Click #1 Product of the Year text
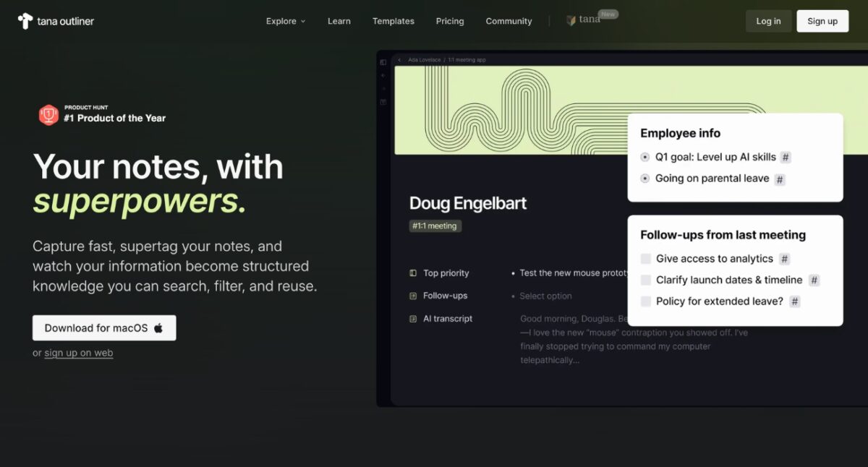Screen dimensions: 868x467 pos(114,119)
